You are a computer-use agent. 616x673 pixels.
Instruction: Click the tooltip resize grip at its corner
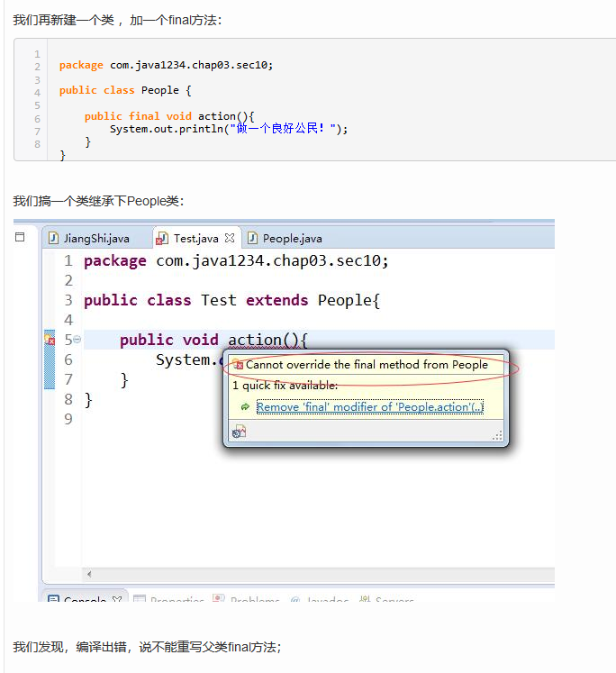tap(497, 436)
